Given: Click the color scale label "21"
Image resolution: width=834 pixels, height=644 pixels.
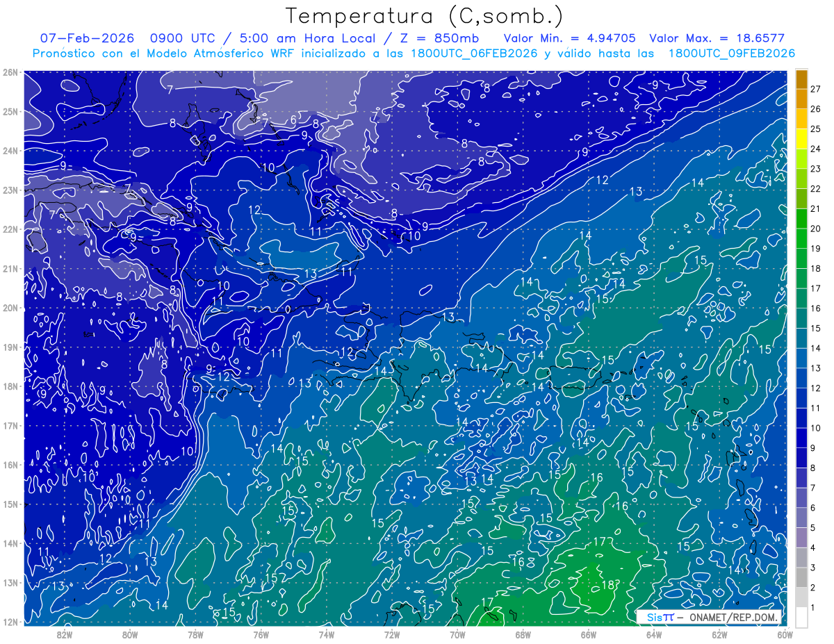Looking at the screenshot, I should tap(815, 208).
